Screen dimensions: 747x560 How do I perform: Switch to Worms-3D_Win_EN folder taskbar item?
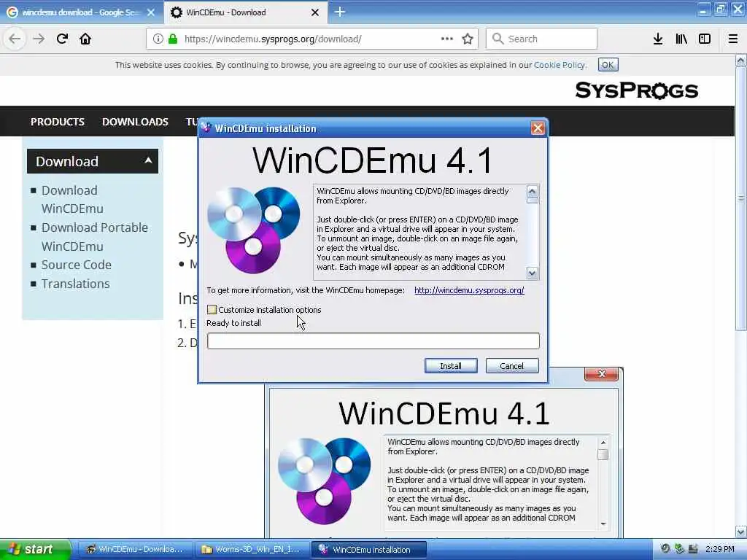pos(252,550)
